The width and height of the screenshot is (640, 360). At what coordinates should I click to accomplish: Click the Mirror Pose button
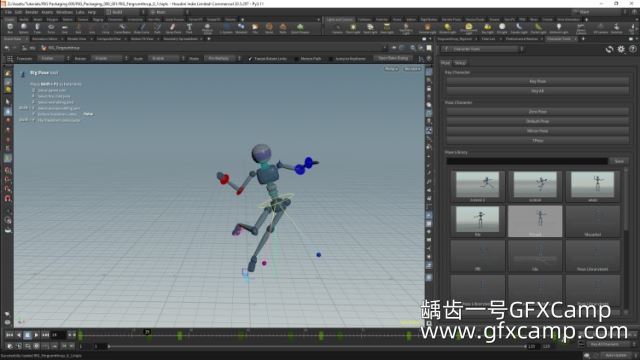[x=538, y=131]
